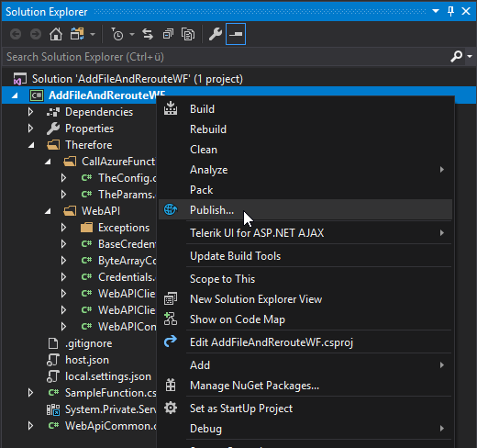Collapse the CallAzureFunction folder
Viewport: 477px width, 448px height.
click(x=48, y=162)
